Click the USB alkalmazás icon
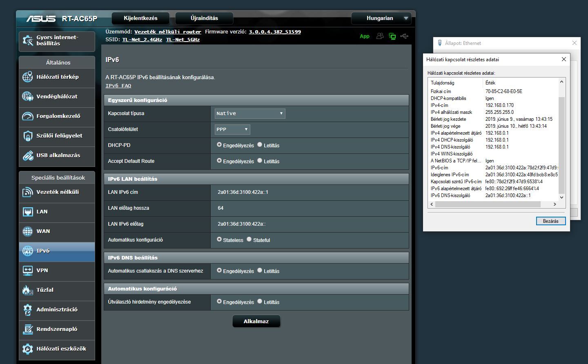The width and height of the screenshot is (588, 364). (x=28, y=155)
